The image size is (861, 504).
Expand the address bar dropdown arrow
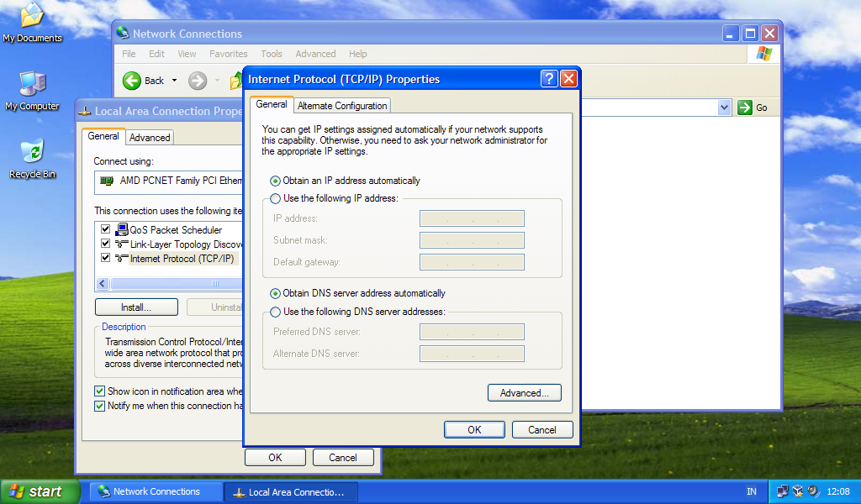tap(724, 108)
